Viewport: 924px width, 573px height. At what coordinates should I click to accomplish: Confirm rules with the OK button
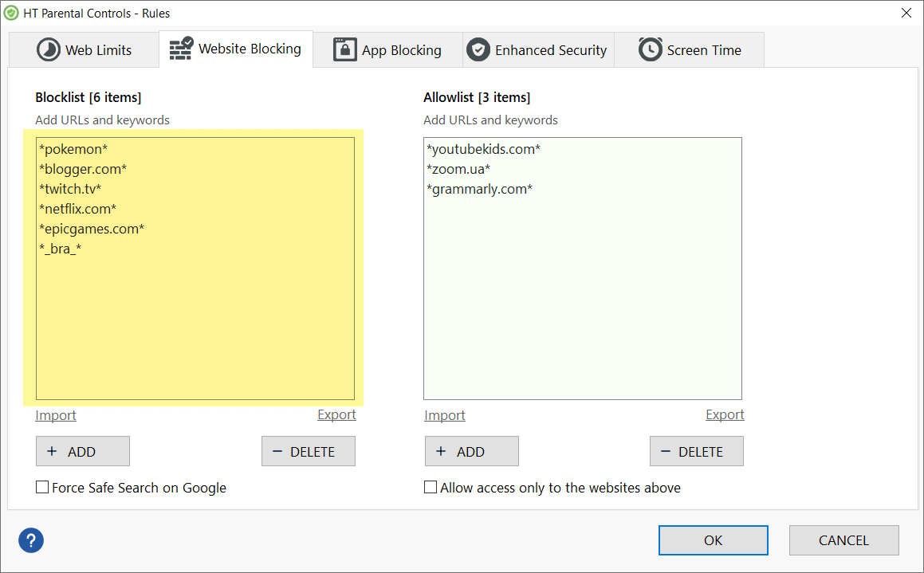(713, 540)
